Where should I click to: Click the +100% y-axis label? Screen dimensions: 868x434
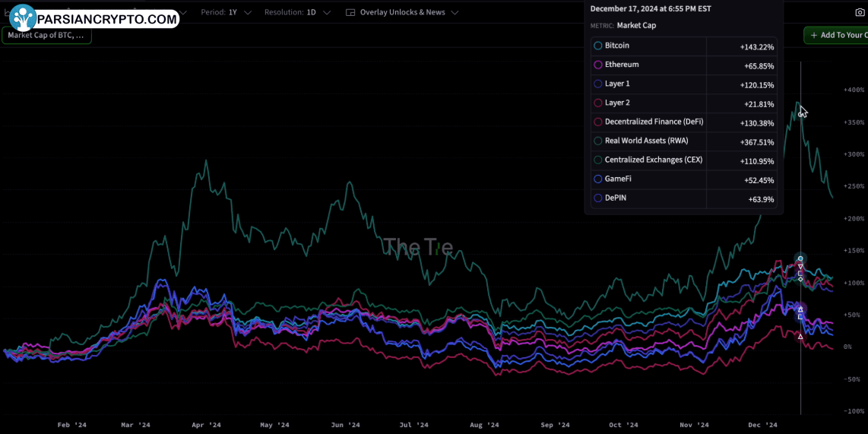[854, 282]
